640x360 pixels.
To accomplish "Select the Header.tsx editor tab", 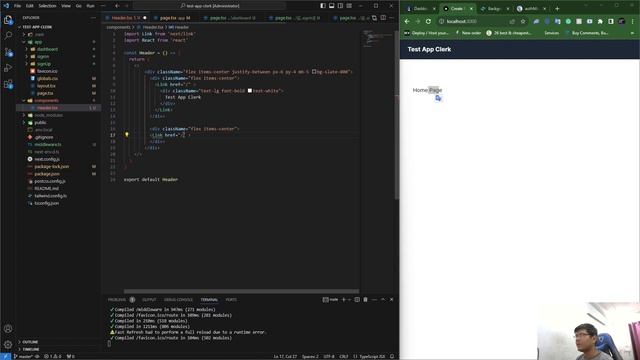I will [126, 18].
